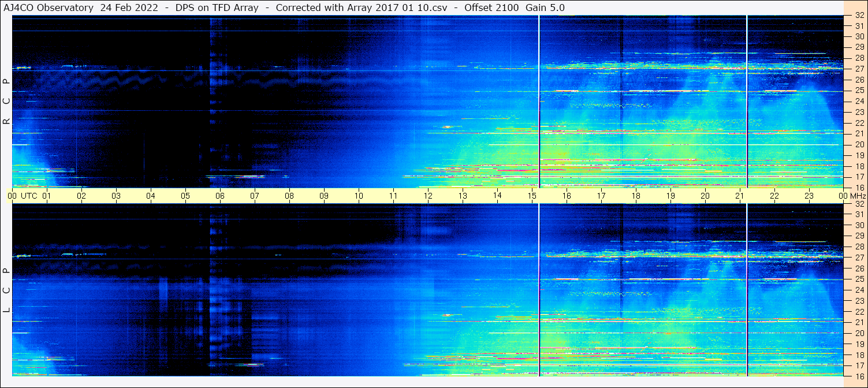Click "18" MHz label of LCP panel
The width and height of the screenshot is (868, 388).
point(859,355)
